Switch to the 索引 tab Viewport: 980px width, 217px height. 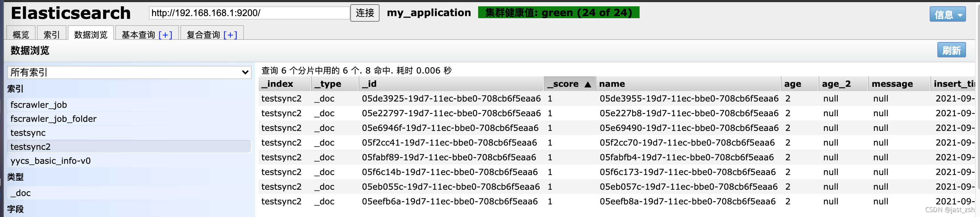click(52, 35)
